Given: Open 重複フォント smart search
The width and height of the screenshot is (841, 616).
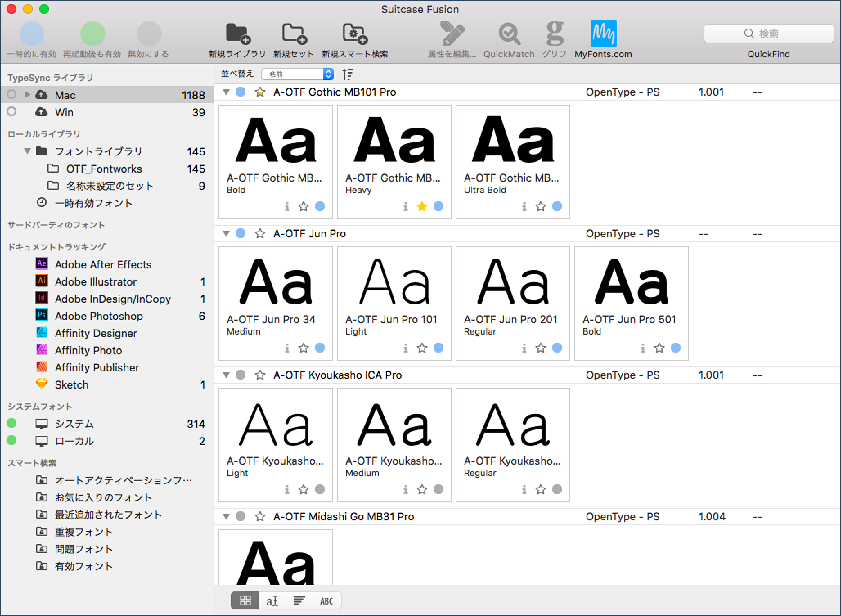Looking at the screenshot, I should pyautogui.click(x=106, y=532).
